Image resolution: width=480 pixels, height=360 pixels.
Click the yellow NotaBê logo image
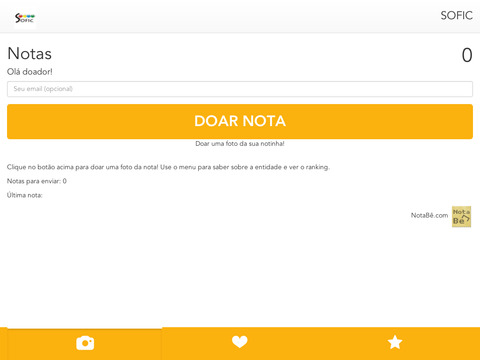coord(461,217)
